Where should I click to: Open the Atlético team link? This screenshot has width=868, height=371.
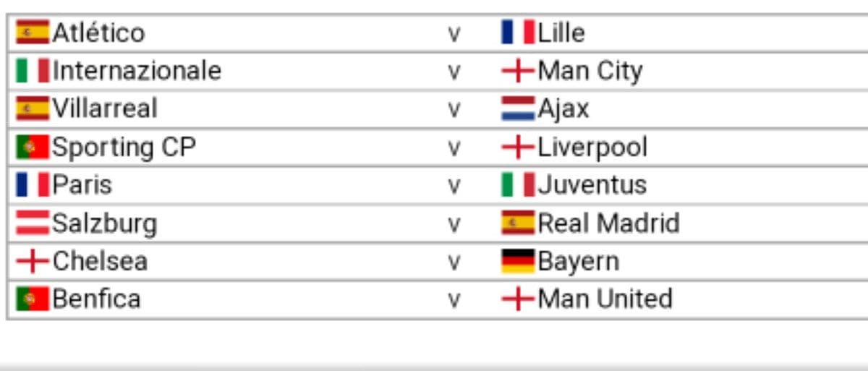pos(98,33)
